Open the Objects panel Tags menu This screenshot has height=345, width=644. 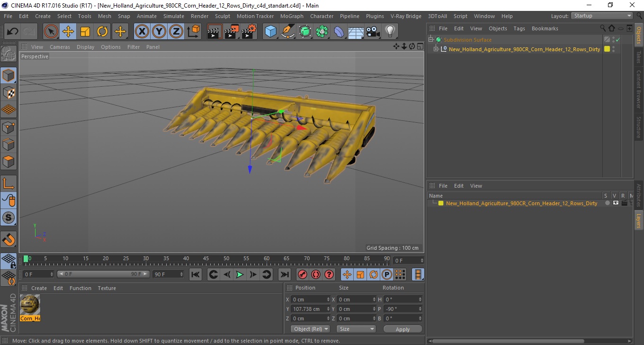[x=519, y=28]
